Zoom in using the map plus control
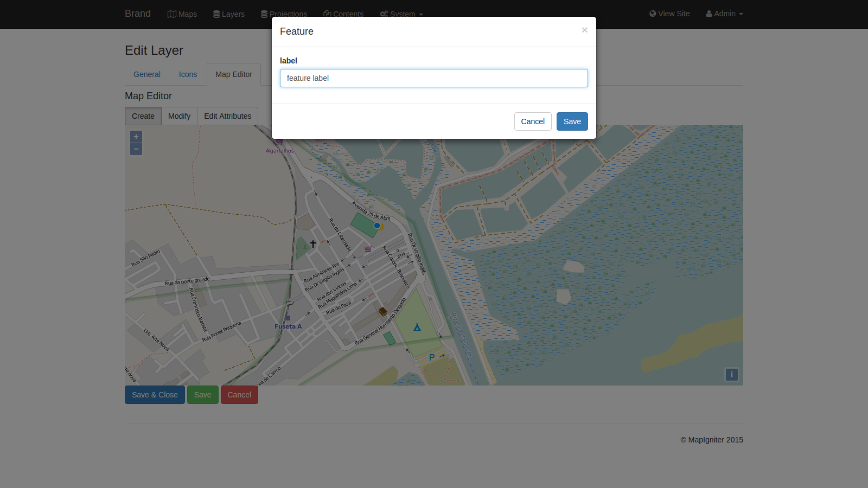The height and width of the screenshot is (488, 868). pyautogui.click(x=136, y=136)
